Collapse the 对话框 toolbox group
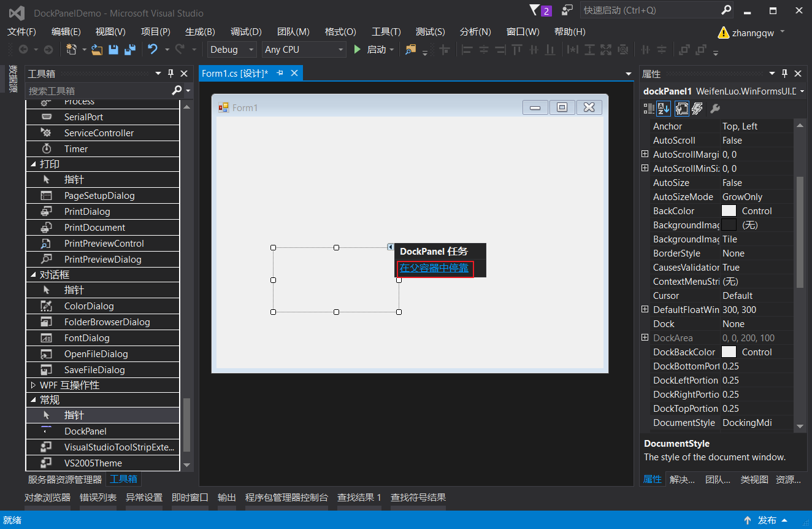This screenshot has width=812, height=529. pyautogui.click(x=33, y=275)
